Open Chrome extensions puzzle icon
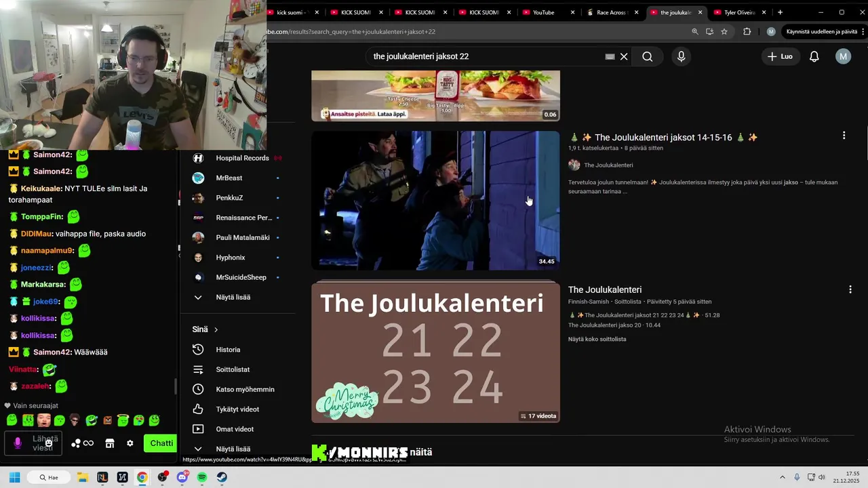This screenshot has width=868, height=488. pos(747,31)
